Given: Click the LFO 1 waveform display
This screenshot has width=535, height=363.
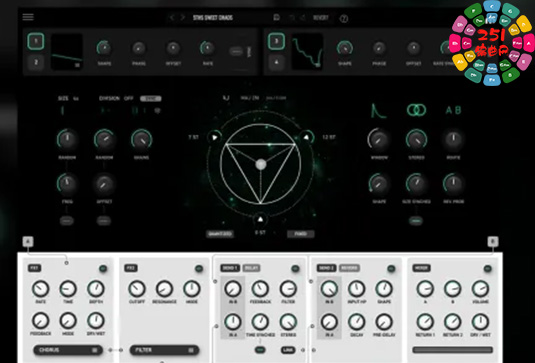Looking at the screenshot, I should click(x=67, y=52).
